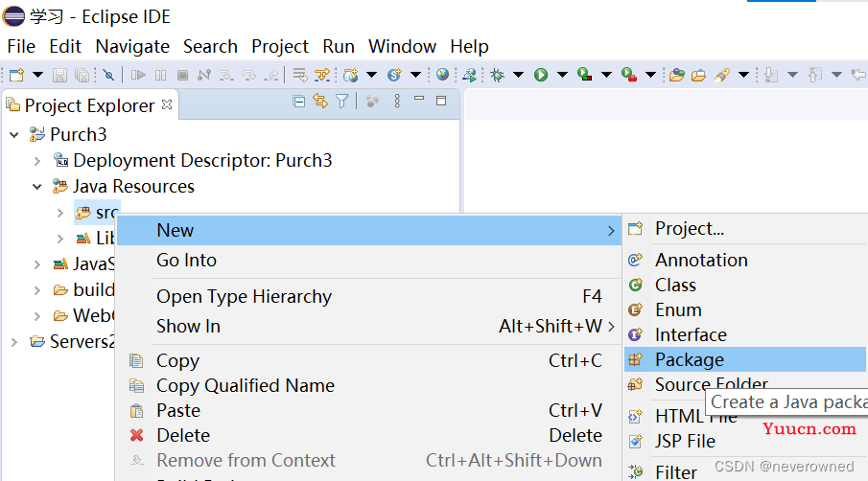Click the Next Annotation toolbar icon
The width and height of the screenshot is (868, 481).
point(770,75)
